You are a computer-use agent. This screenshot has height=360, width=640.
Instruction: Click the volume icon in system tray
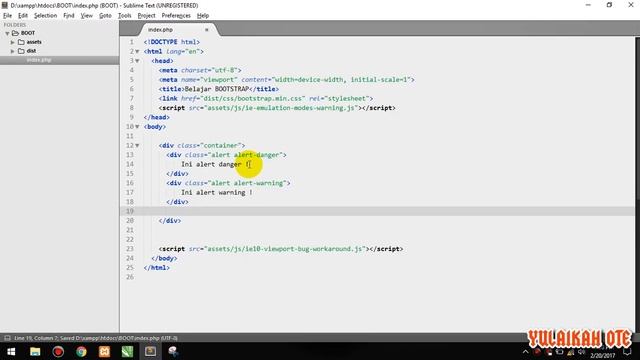(x=581, y=352)
